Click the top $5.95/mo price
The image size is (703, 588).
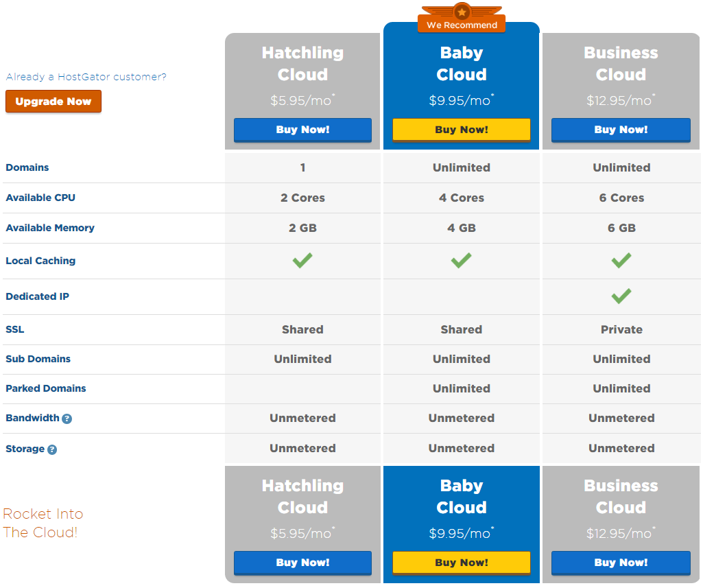302,100
